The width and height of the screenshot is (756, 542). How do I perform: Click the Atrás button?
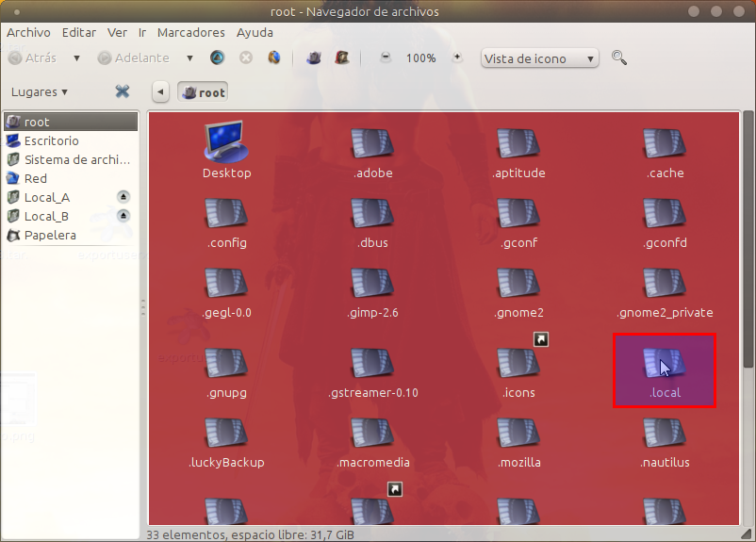point(33,57)
